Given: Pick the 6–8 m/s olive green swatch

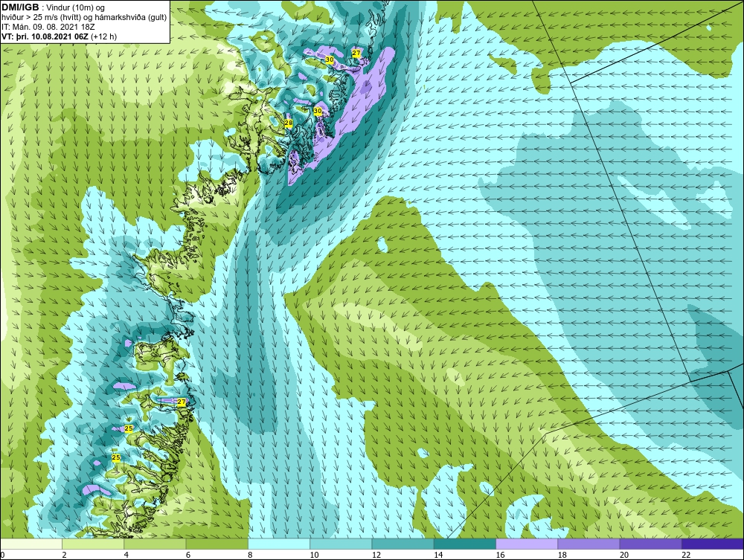Looking at the screenshot, I should tap(217, 544).
